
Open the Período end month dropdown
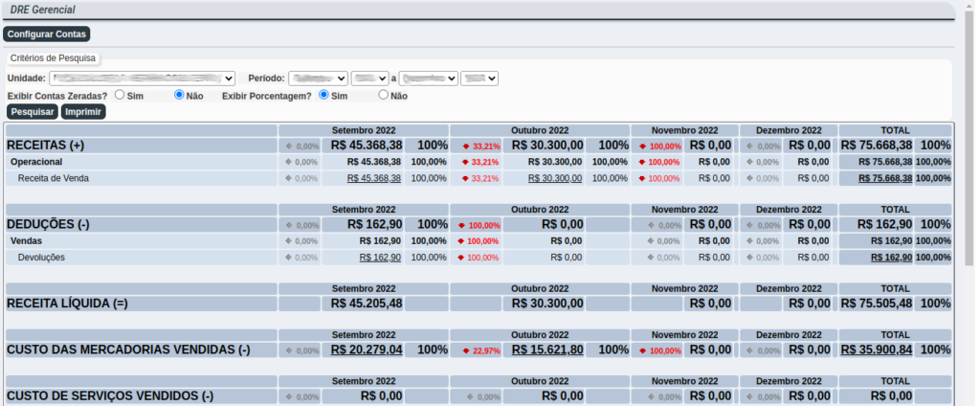pos(428,79)
